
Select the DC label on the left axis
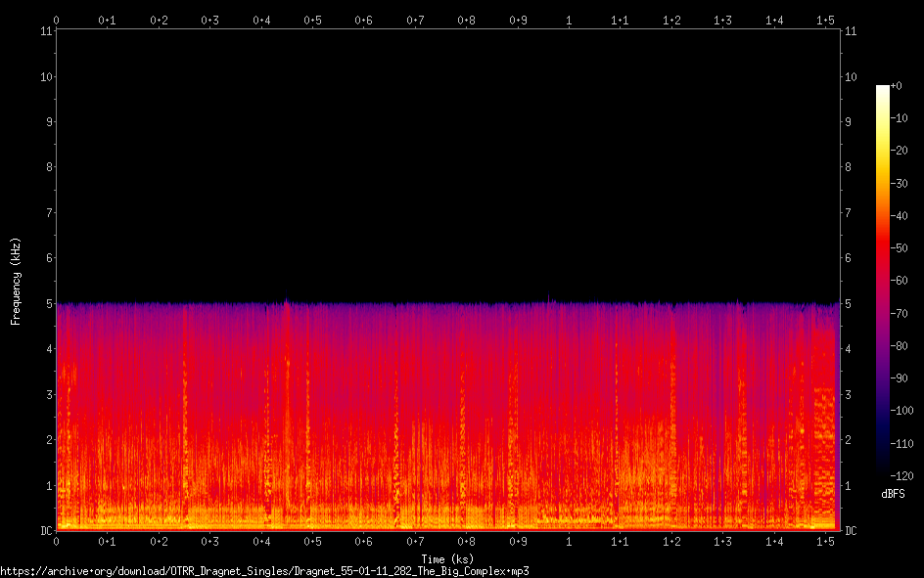point(44,531)
